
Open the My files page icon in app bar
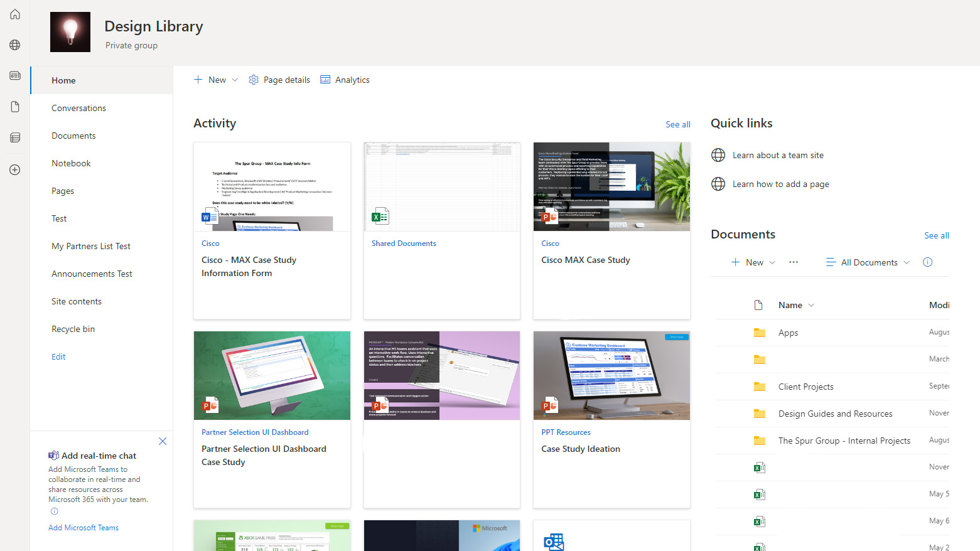click(15, 107)
